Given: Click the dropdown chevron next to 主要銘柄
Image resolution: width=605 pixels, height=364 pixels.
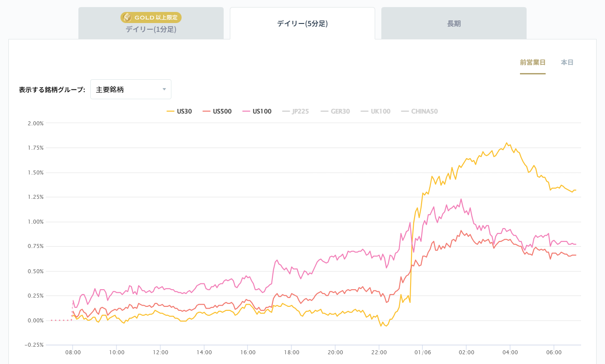Looking at the screenshot, I should [164, 89].
